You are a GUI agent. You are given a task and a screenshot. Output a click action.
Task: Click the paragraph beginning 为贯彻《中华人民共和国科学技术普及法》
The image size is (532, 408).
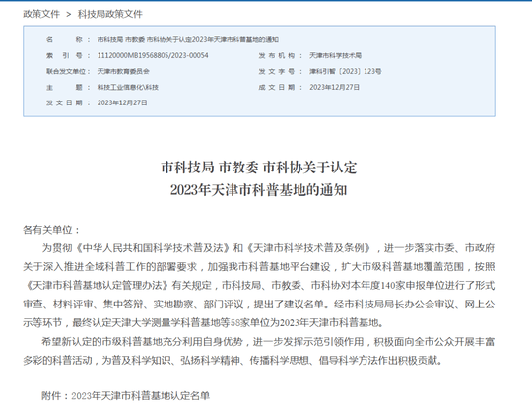[x=259, y=286]
